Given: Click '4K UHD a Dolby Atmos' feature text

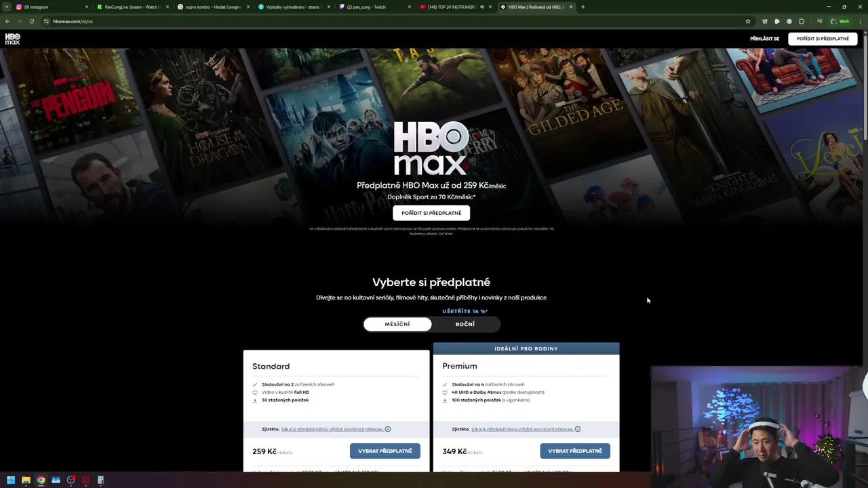Looking at the screenshot, I should (477, 392).
